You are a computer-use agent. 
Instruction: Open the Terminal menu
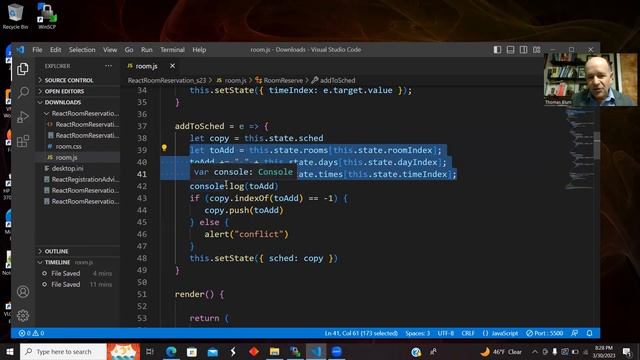[172, 49]
